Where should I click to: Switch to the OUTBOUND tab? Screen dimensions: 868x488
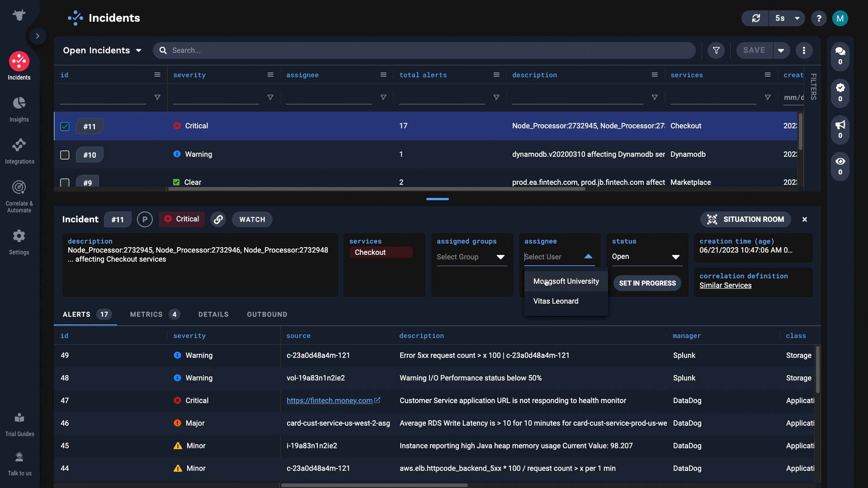(267, 314)
